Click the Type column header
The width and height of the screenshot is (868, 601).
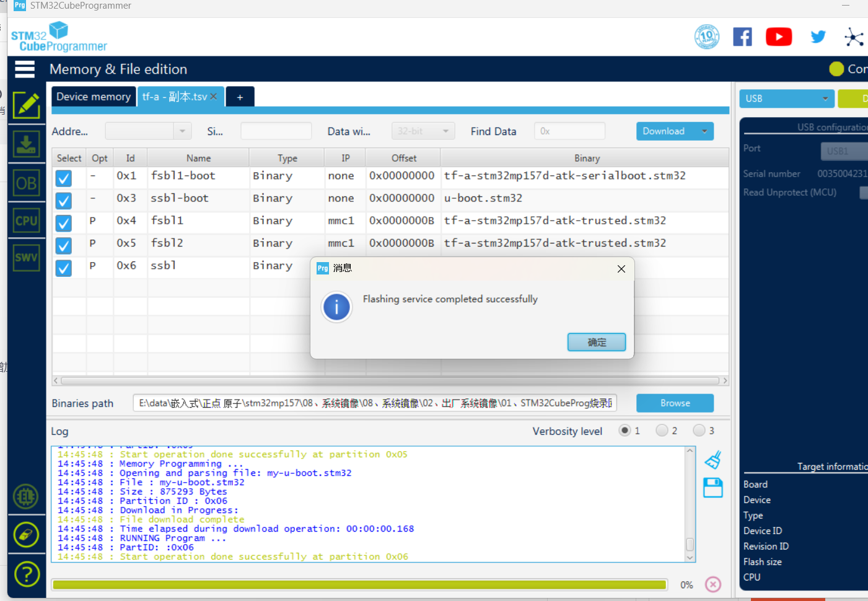pyautogui.click(x=287, y=158)
